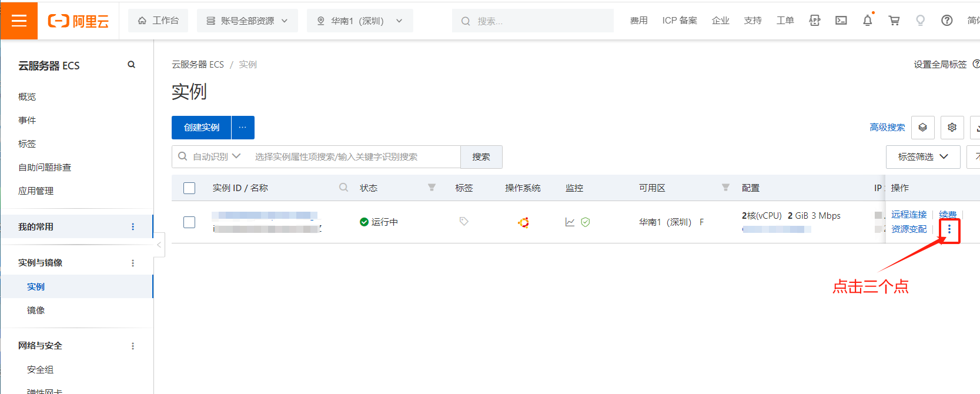This screenshot has height=394, width=980.
Task: Edit tags via the instance tag icon
Action: (464, 222)
